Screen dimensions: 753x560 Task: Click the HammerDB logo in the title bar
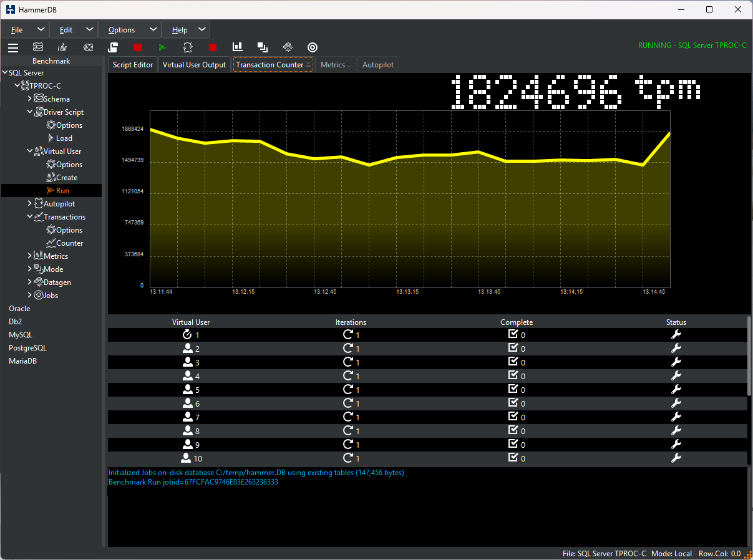[10, 9]
